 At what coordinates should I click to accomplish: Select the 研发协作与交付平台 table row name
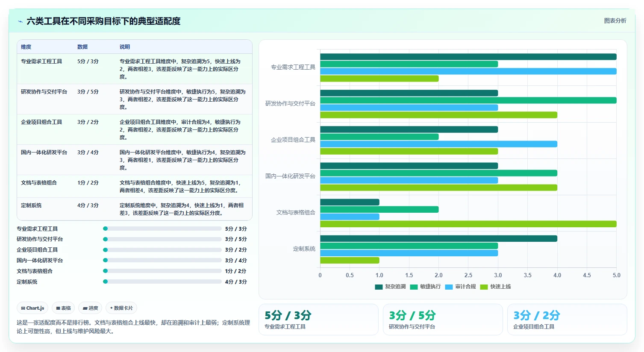(x=44, y=92)
